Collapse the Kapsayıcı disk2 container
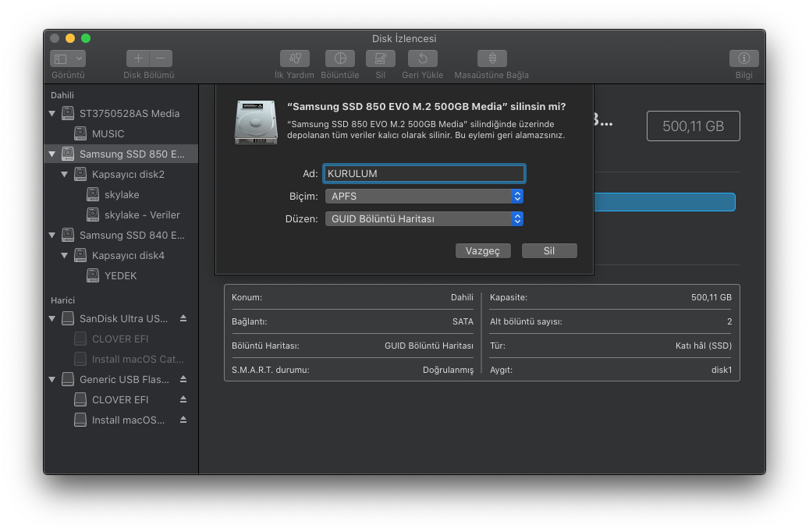809x532 pixels. point(65,175)
